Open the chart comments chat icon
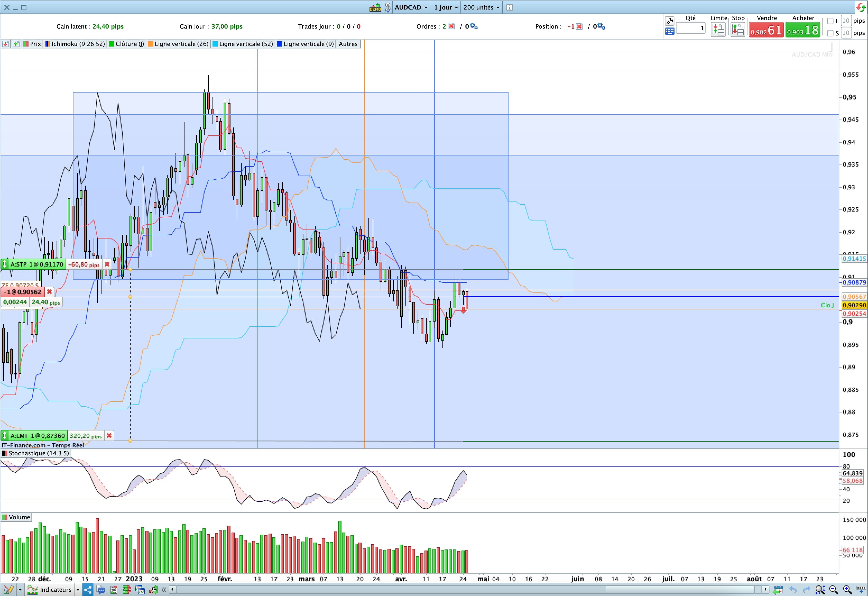This screenshot has height=596, width=868. pos(101,590)
